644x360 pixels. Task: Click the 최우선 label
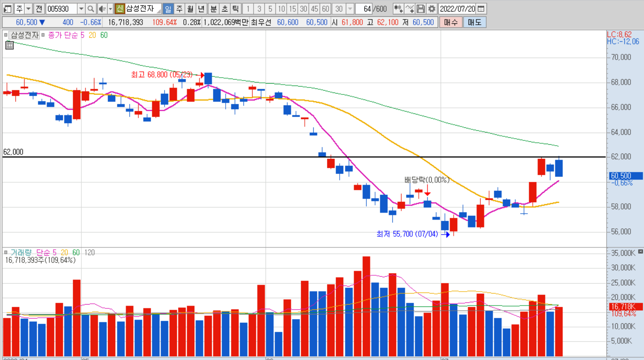point(261,22)
